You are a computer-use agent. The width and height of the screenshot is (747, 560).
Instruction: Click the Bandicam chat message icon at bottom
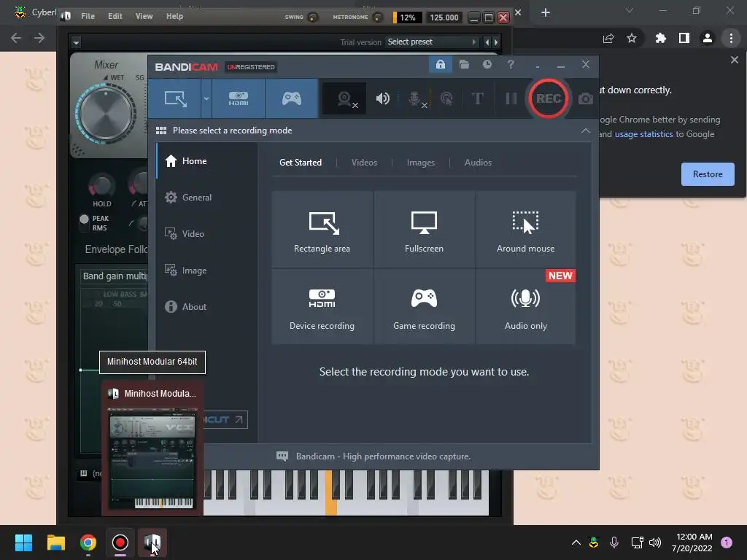tap(282, 456)
